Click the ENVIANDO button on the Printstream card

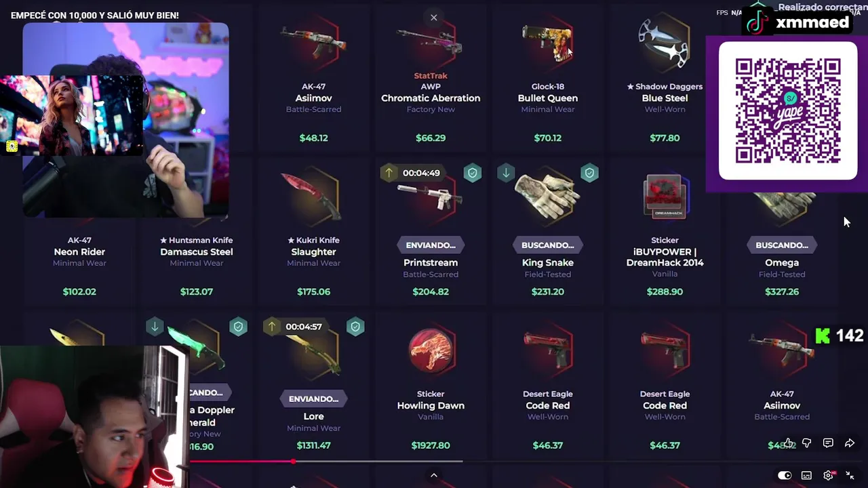click(431, 245)
